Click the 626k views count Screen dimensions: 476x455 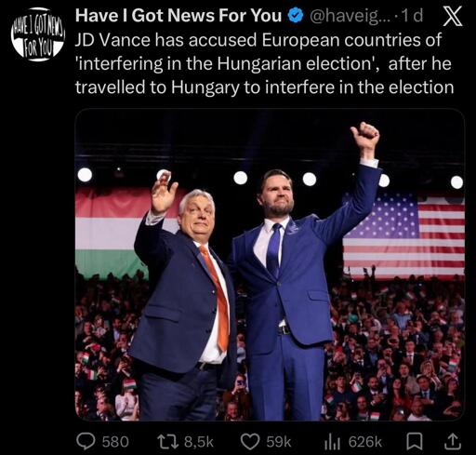[x=365, y=442]
